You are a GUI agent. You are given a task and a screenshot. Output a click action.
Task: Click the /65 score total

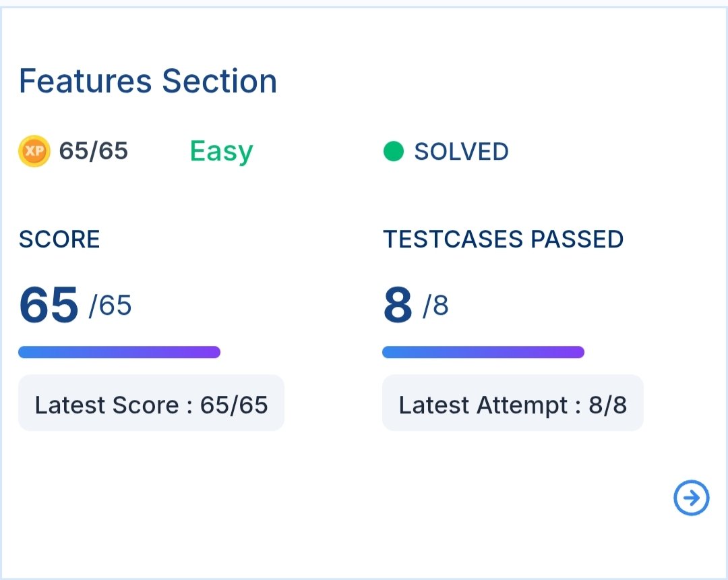[111, 306]
